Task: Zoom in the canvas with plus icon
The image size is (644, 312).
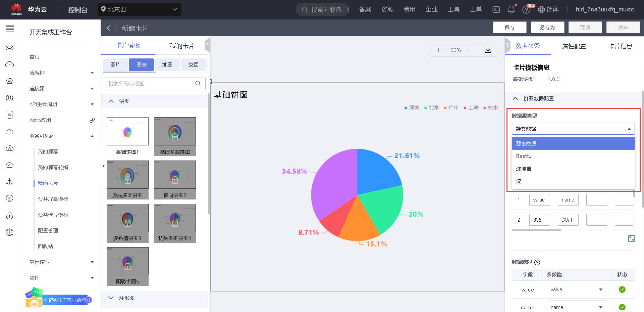Action: coord(438,50)
